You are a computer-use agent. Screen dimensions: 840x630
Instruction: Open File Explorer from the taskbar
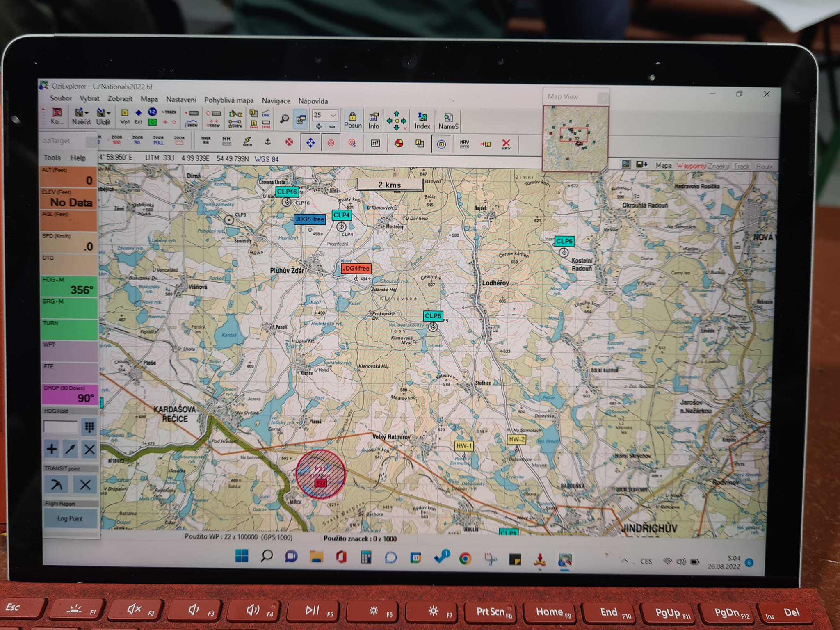(x=316, y=557)
